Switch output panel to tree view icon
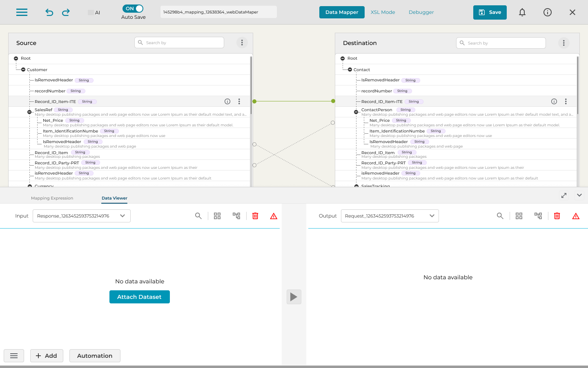This screenshot has height=368, width=588. click(538, 216)
